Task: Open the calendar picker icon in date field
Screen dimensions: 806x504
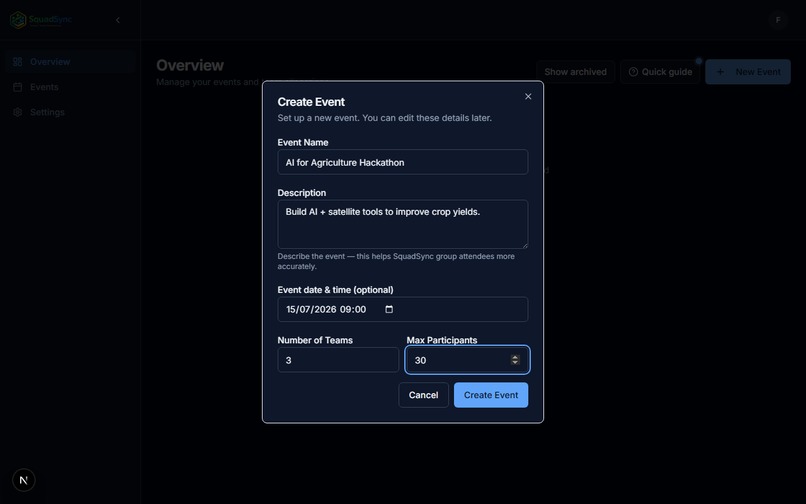Action: click(x=389, y=309)
